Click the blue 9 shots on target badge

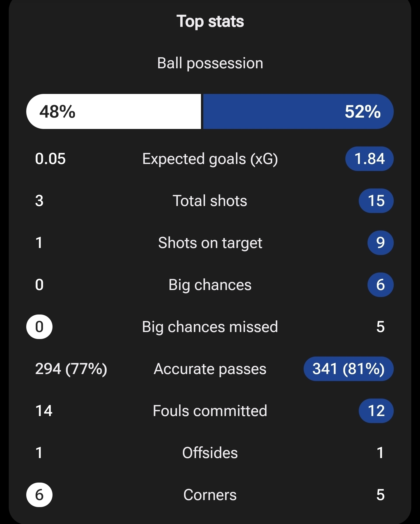coord(380,243)
